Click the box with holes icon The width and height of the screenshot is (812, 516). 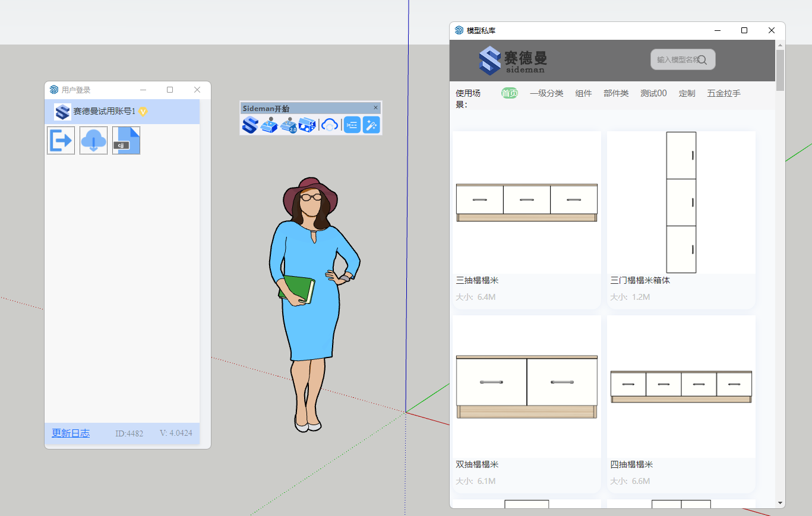click(307, 125)
